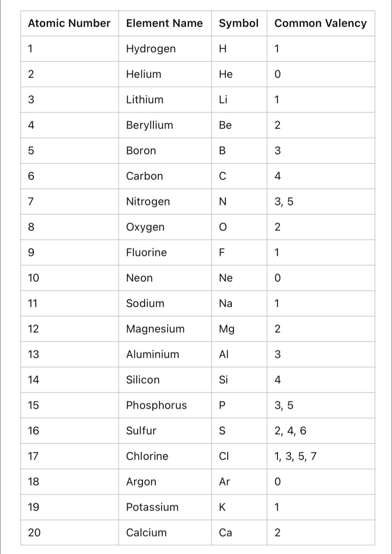This screenshot has width=392, height=554.
Task: Select the Carbon element cell
Action: 165,176
